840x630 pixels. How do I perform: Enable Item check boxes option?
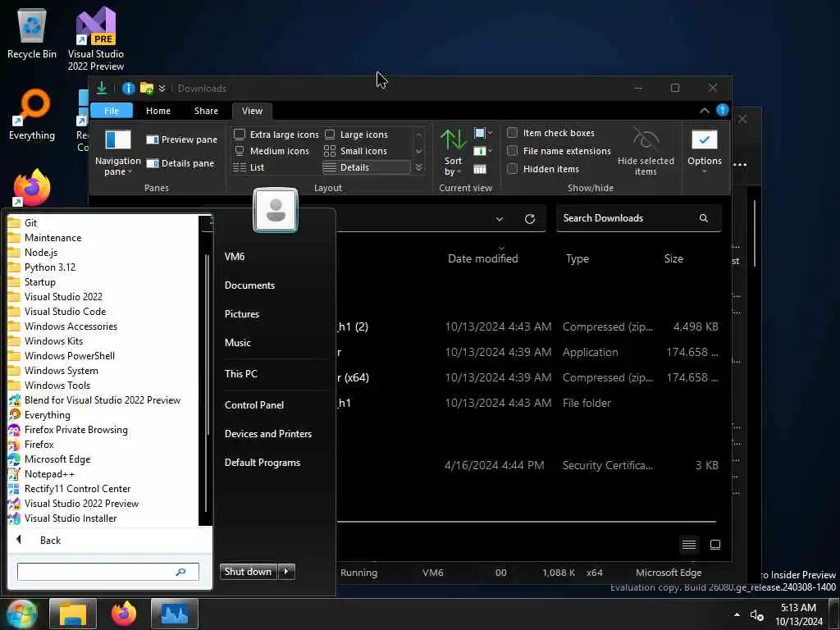coord(550,133)
